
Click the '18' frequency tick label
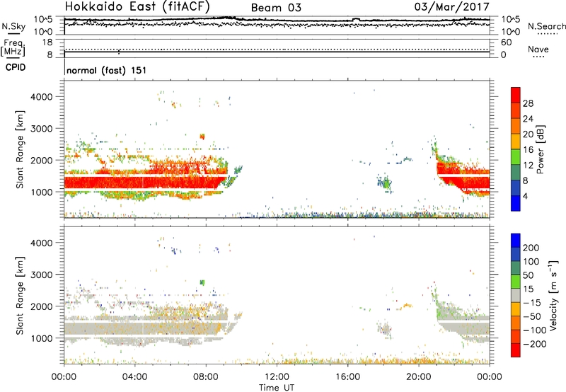click(47, 42)
